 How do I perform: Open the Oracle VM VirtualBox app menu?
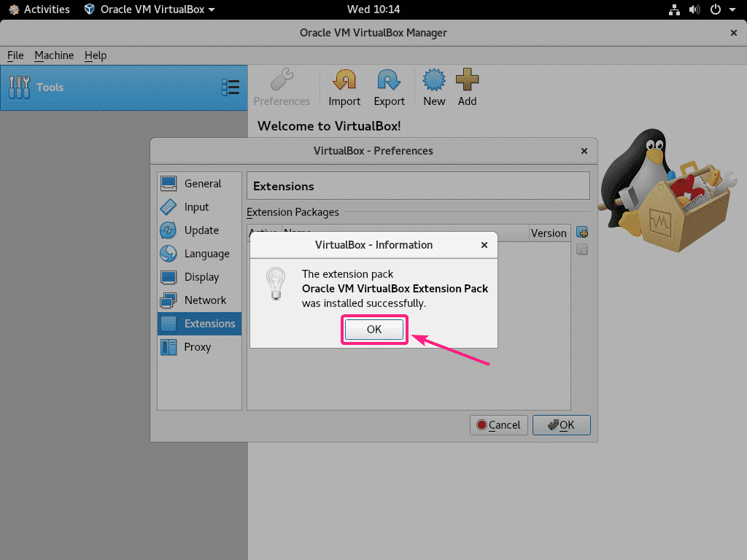pyautogui.click(x=149, y=9)
